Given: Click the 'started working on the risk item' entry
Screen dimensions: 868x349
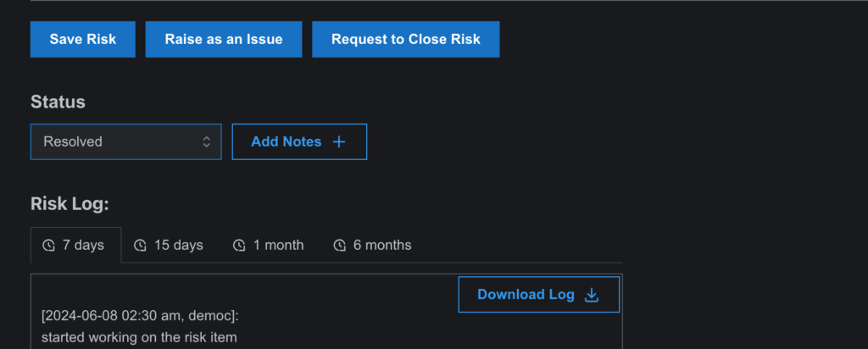Looking at the screenshot, I should coord(139,337).
